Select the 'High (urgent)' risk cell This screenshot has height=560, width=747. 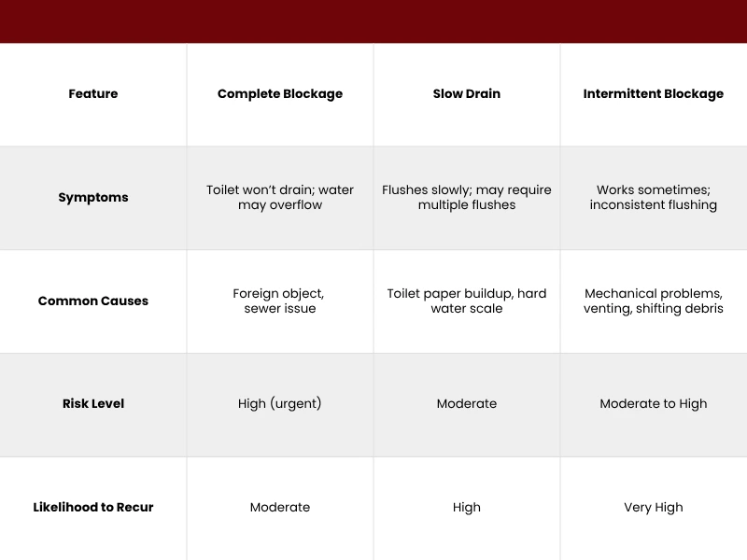click(280, 404)
